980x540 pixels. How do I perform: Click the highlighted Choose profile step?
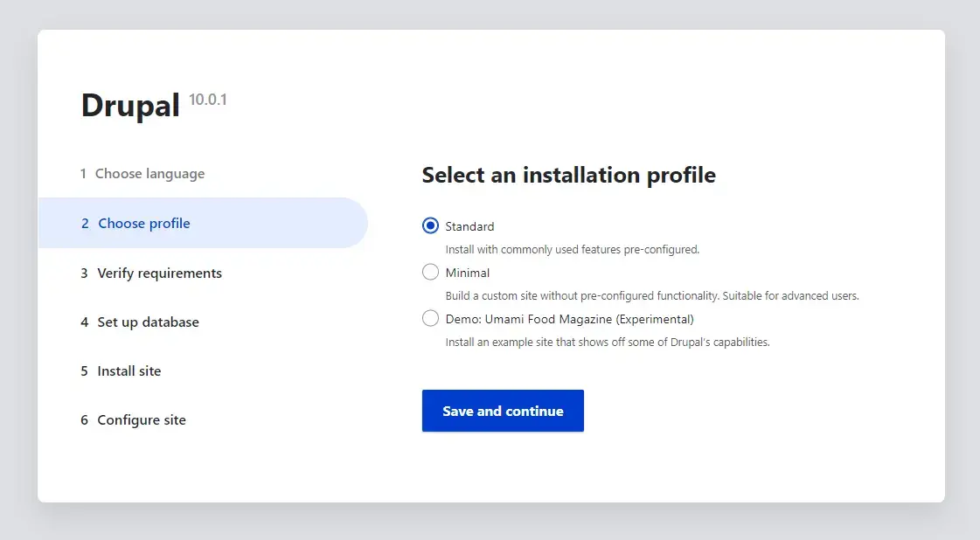click(144, 224)
